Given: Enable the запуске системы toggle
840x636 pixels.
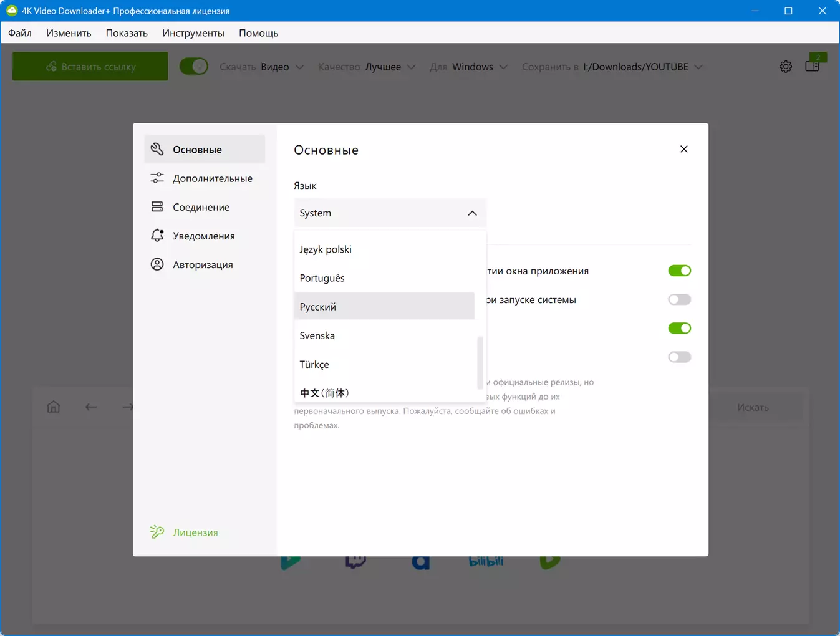Looking at the screenshot, I should [680, 299].
